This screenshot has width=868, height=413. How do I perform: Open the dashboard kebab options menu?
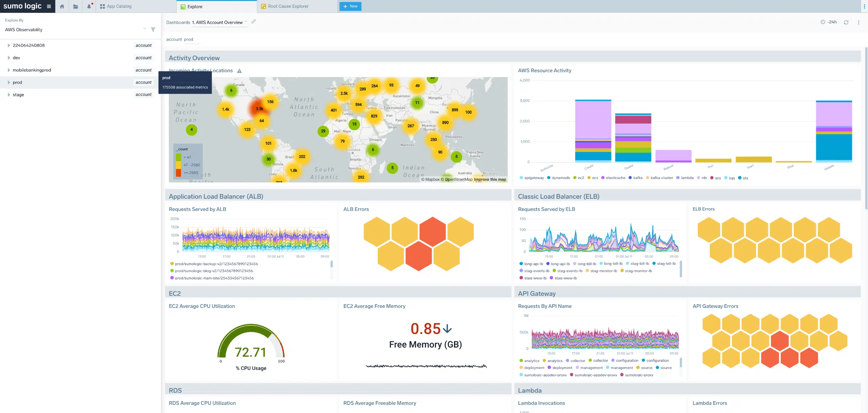859,22
